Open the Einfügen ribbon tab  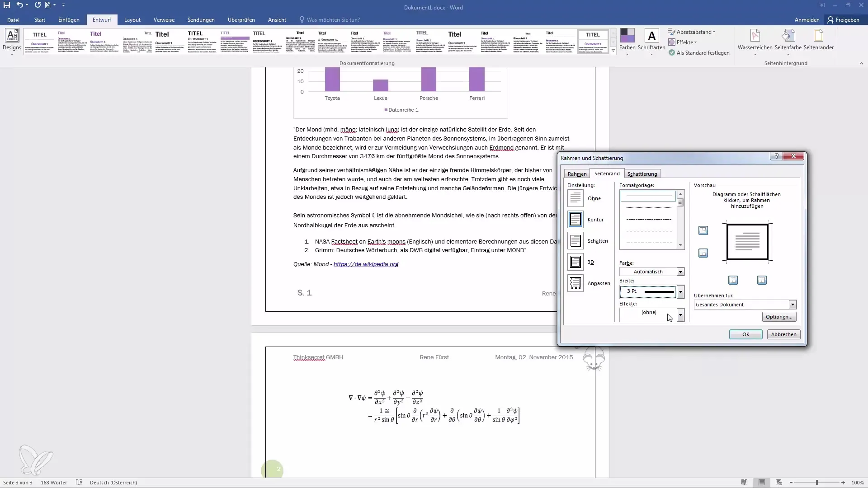coord(69,20)
